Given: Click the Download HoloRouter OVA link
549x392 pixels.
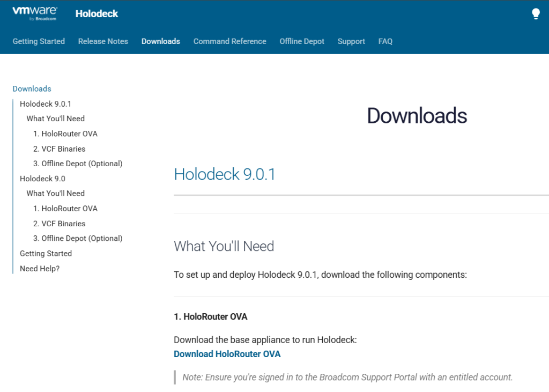Looking at the screenshot, I should click(227, 354).
